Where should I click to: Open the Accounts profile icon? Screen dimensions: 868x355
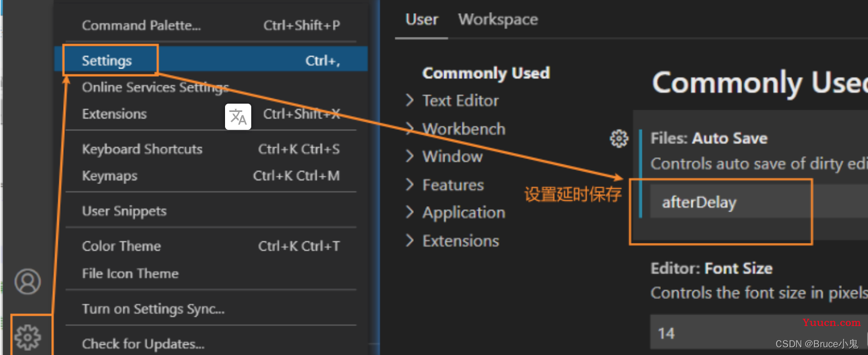pyautogui.click(x=27, y=282)
